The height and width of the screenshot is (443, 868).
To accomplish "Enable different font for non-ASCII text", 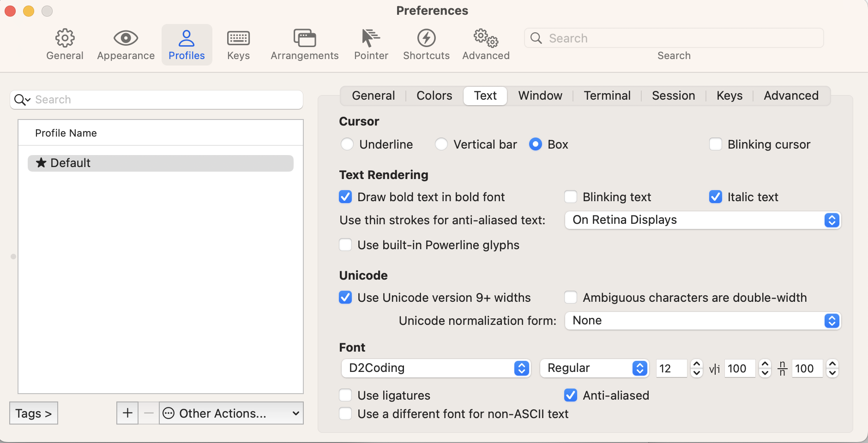I will pos(345,413).
